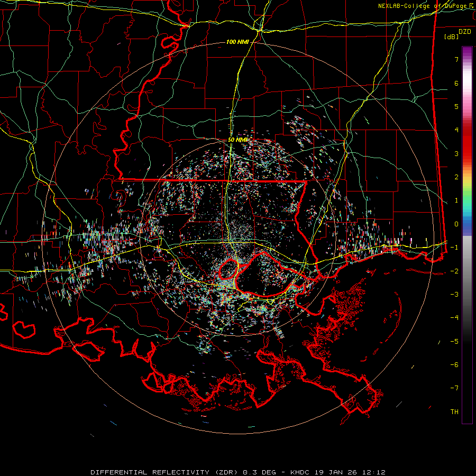476x476 pixels.
Task: Select the 2 value on the scale
Action: click(x=456, y=177)
